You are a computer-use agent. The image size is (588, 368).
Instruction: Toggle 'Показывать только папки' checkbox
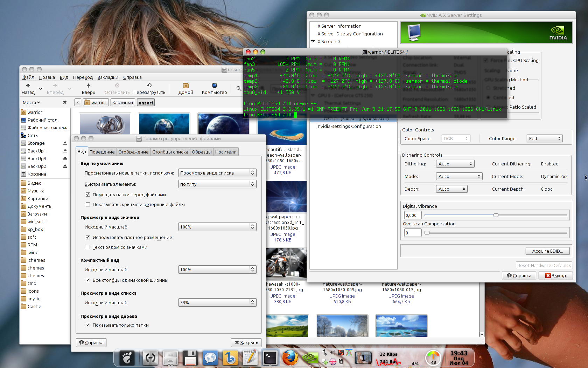coord(88,325)
